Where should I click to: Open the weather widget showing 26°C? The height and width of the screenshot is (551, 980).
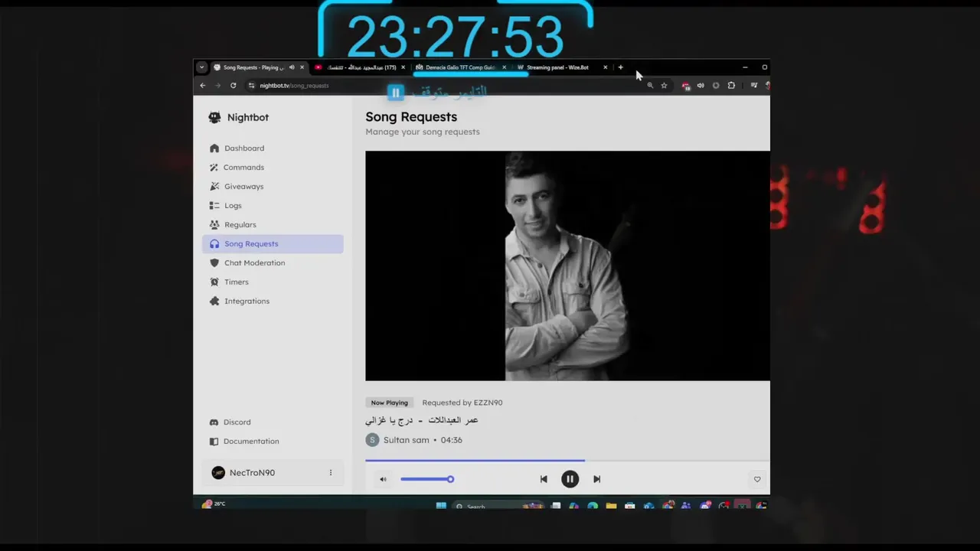coord(214,504)
